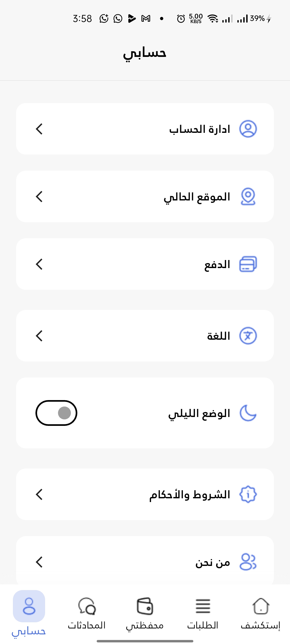Toggle the night mode switch
290x644 pixels.
[56, 413]
